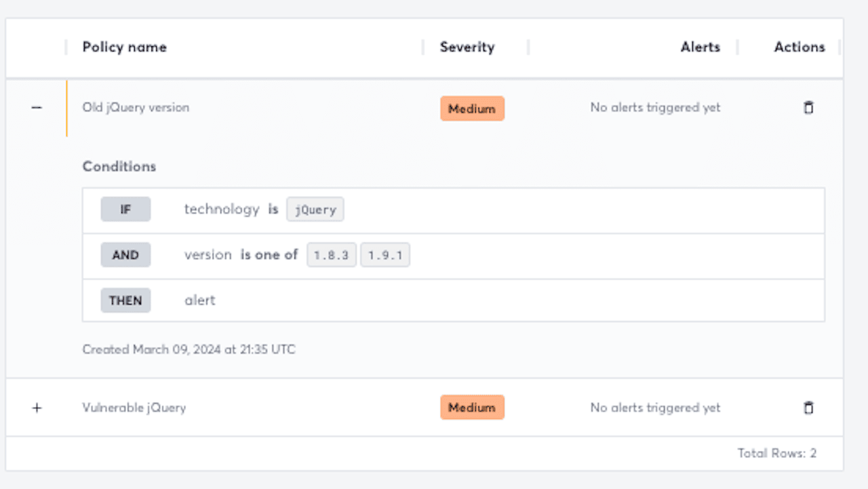Click the trash icon for Vulnerable jQuery
The image size is (868, 489).
pyautogui.click(x=808, y=407)
